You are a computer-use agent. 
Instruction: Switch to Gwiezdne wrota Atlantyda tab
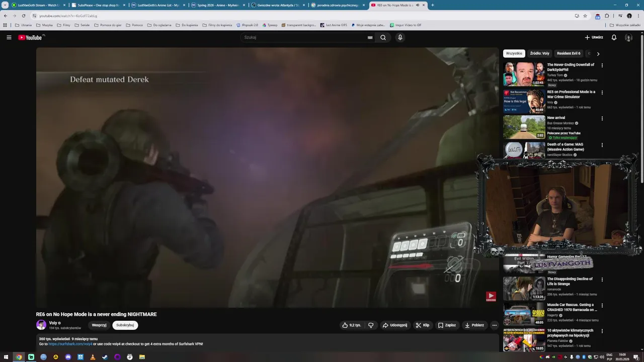pyautogui.click(x=278, y=5)
